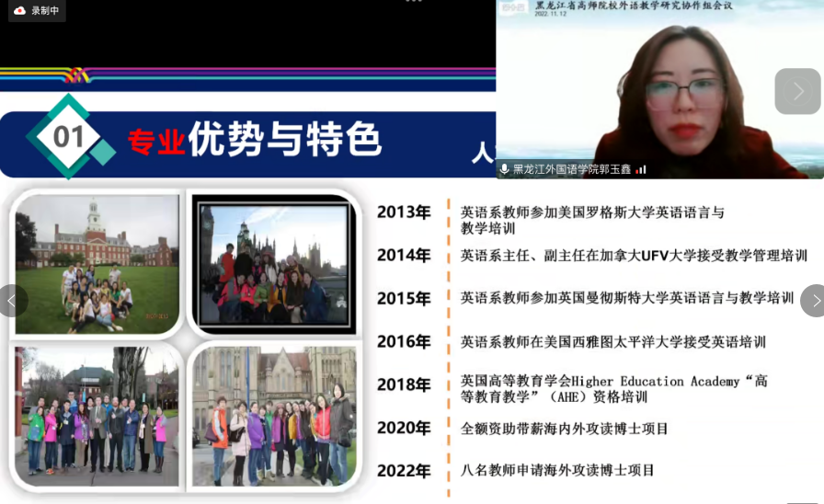
Task: Click the 2013年 timeline entry
Action: click(404, 212)
